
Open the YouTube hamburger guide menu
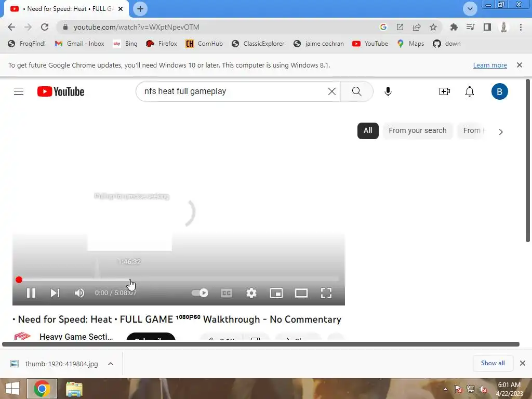(x=19, y=91)
